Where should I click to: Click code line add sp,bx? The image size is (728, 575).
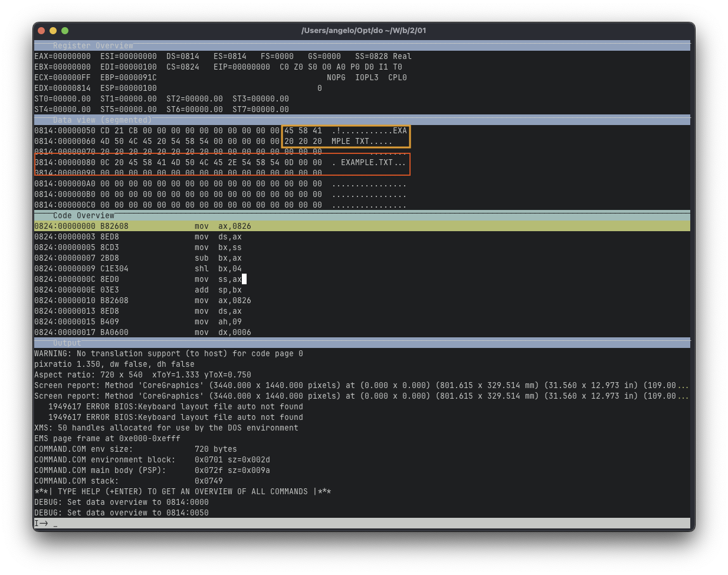pyautogui.click(x=218, y=290)
